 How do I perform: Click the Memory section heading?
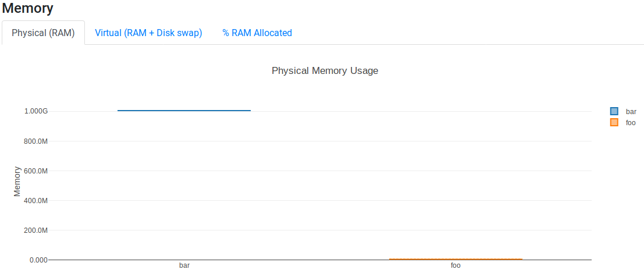click(28, 9)
